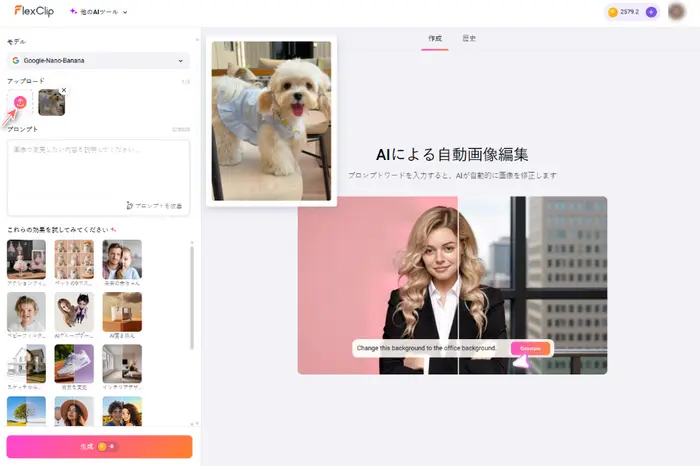Viewport: 700px width, 466px height.
Task: Click the FlexClip logo
Action: click(x=34, y=11)
